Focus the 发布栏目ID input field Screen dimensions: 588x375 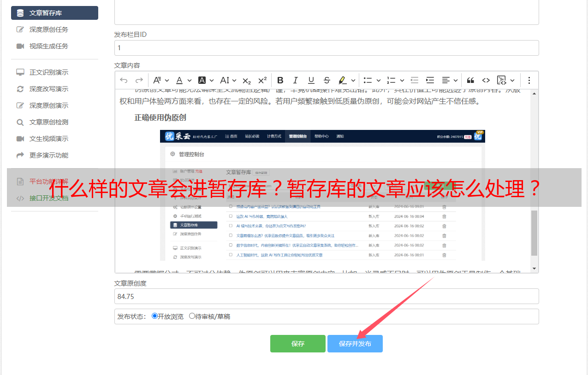(327, 48)
